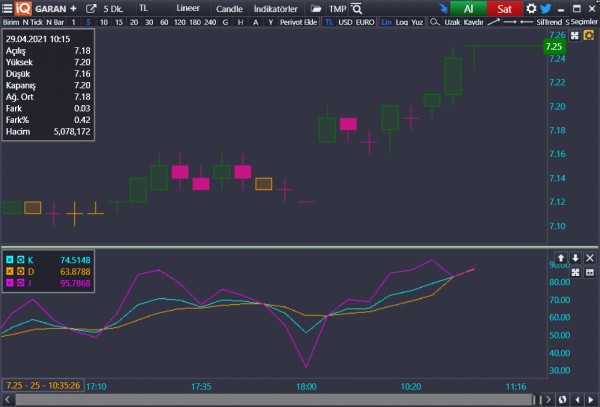The image size is (600, 407).
Task: Open the Lineer scale dropdown
Action: 188,8
